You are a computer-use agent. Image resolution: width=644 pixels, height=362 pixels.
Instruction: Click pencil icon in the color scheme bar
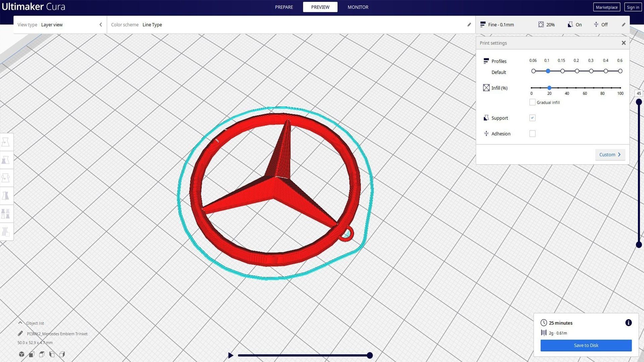tap(469, 24)
